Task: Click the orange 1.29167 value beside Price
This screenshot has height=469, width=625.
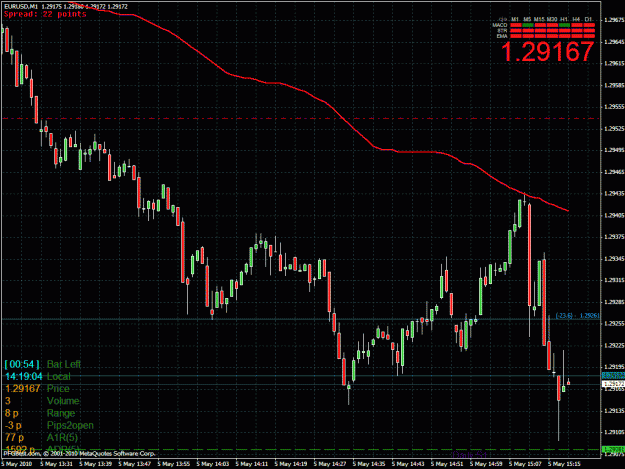Action: pos(23,389)
